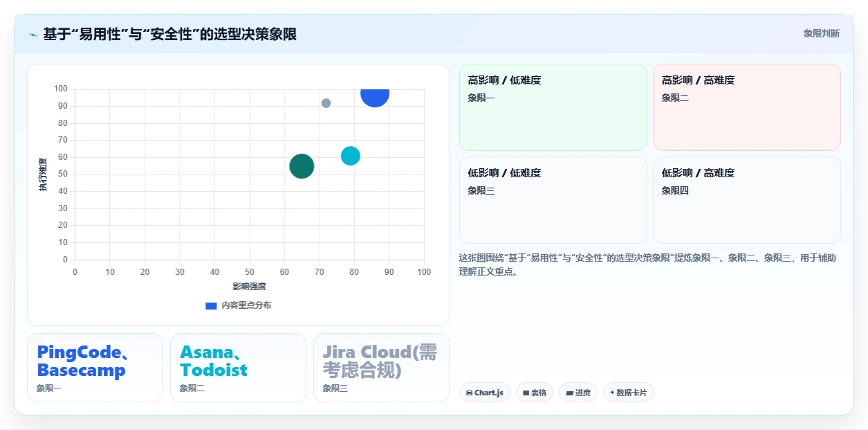Click the 表格 tag chip
This screenshot has height=430, width=868.
tap(535, 393)
